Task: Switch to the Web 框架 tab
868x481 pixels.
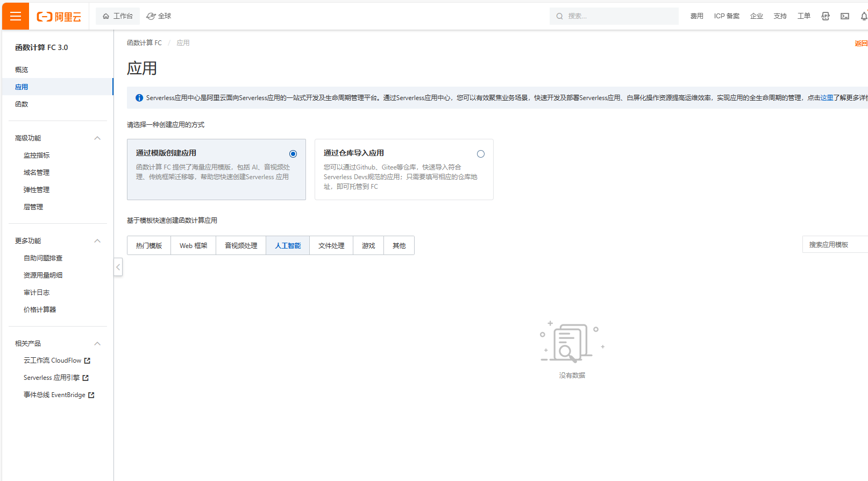Action: 194,245
